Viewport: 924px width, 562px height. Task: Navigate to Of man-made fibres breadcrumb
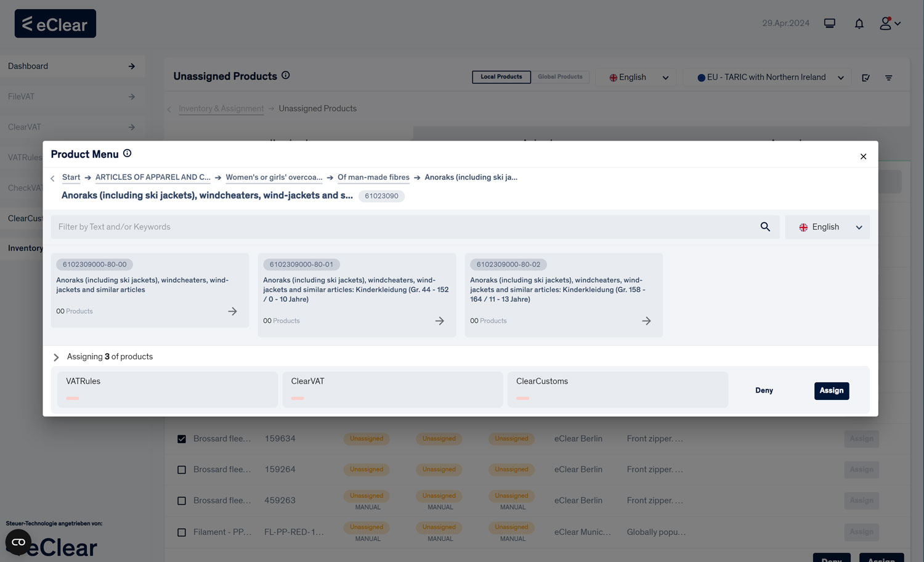tap(373, 177)
